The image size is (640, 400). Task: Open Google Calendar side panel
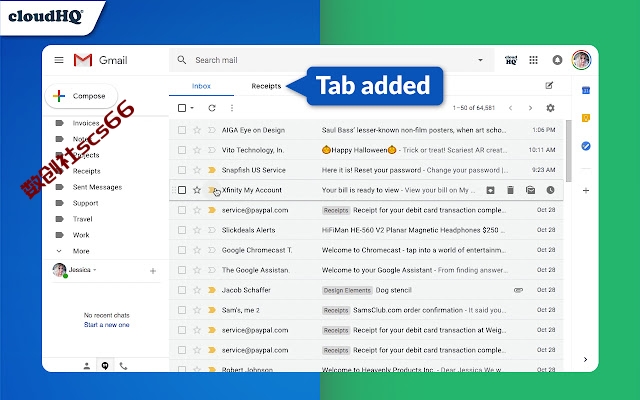[586, 90]
